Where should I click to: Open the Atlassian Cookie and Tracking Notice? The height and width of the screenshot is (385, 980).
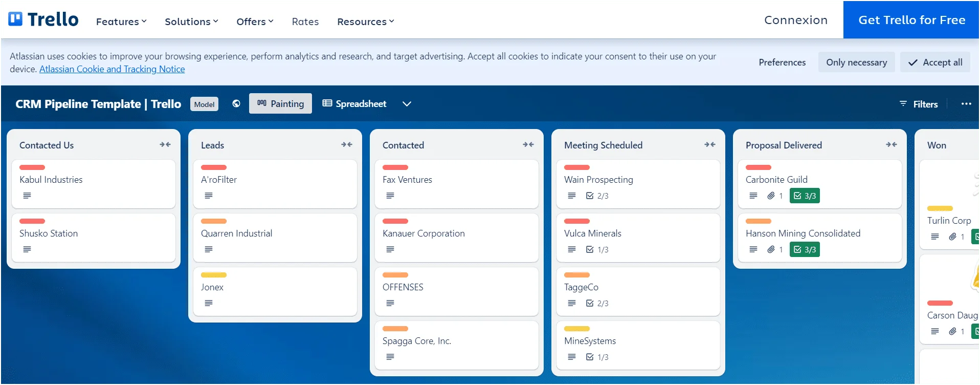pyautogui.click(x=112, y=69)
